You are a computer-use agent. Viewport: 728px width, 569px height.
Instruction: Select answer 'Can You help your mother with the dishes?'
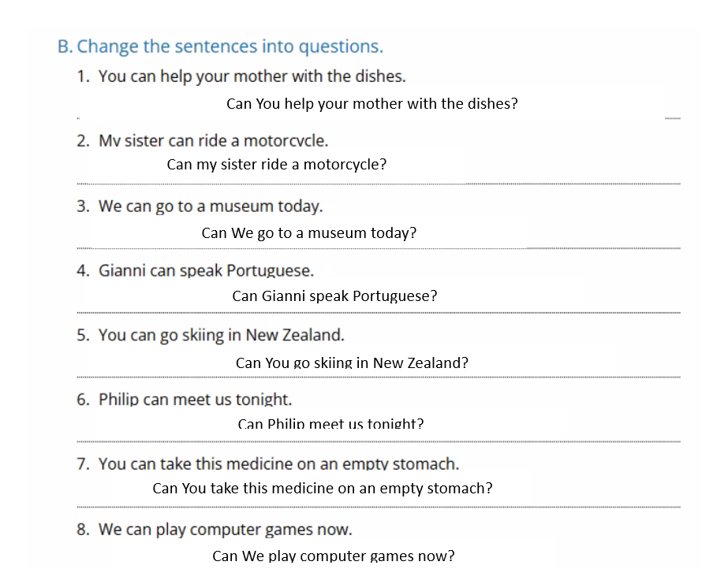click(372, 104)
